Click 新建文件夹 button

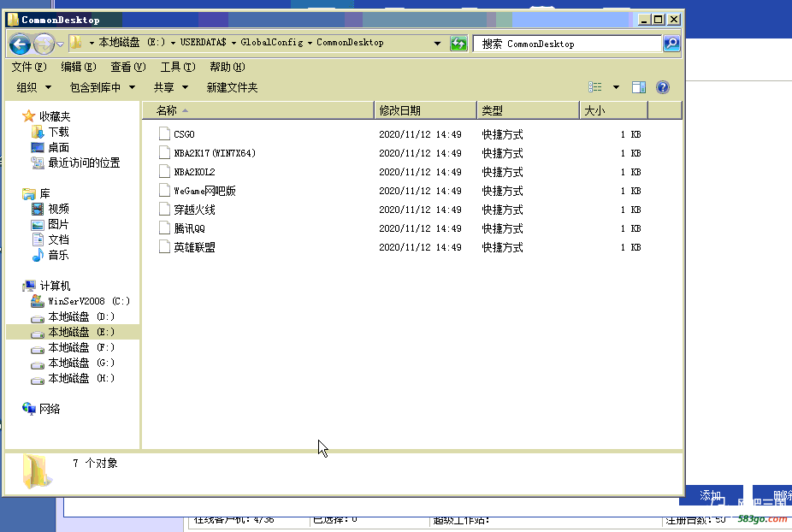[232, 87]
